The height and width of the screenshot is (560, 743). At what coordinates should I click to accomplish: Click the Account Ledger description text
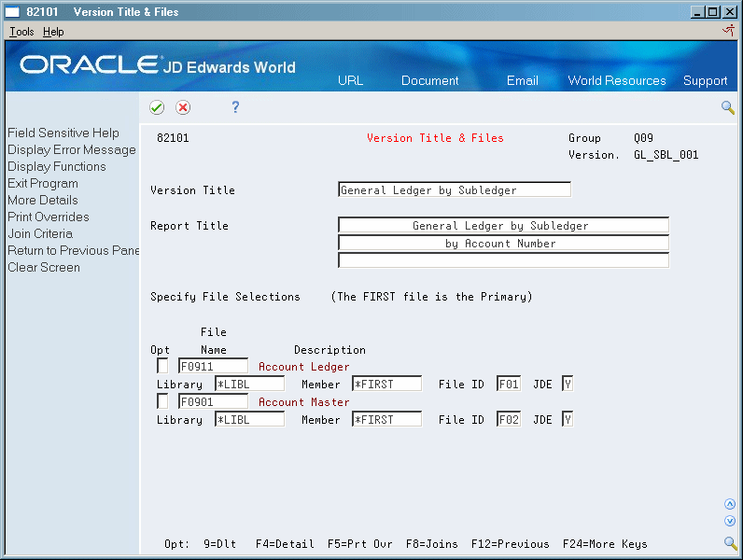[303, 367]
